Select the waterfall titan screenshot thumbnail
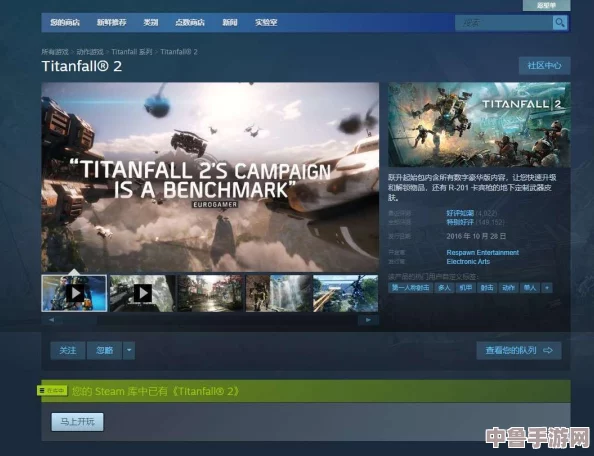Screen dimensions: 594x456 tap(278, 294)
